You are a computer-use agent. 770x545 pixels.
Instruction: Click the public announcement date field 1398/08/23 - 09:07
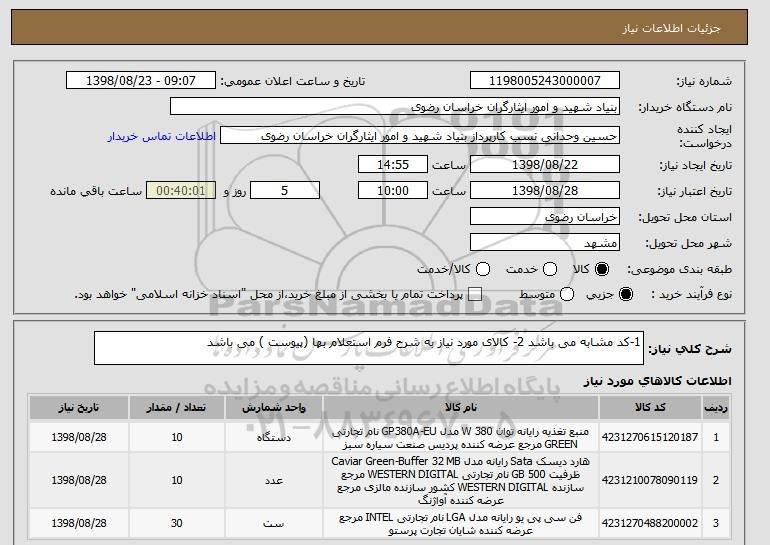[141, 81]
